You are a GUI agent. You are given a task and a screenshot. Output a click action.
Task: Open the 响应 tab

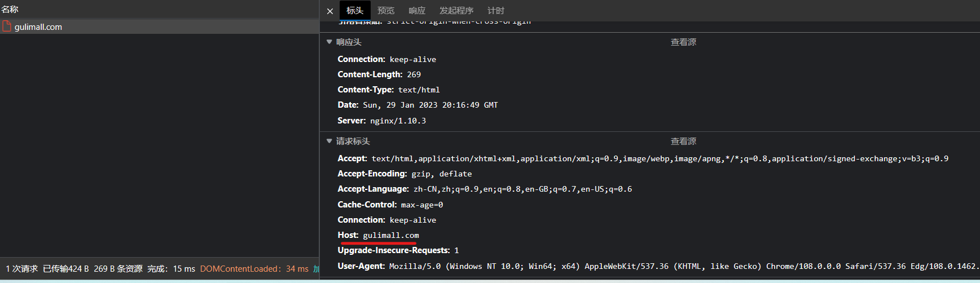click(417, 11)
